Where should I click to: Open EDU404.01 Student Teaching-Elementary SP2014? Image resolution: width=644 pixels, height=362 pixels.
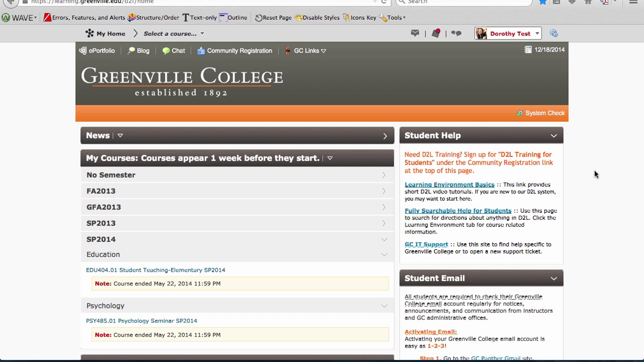[156, 270]
